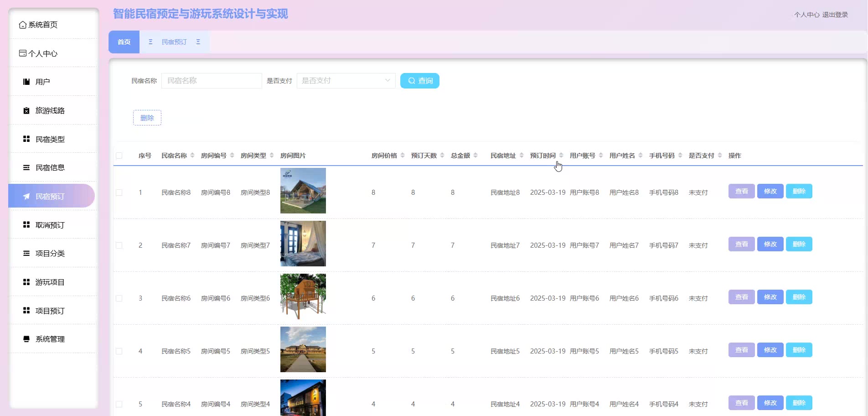Viewport: 868px width, 416px height.
Task: Sort by 总金额 column arrows
Action: [x=475, y=156]
